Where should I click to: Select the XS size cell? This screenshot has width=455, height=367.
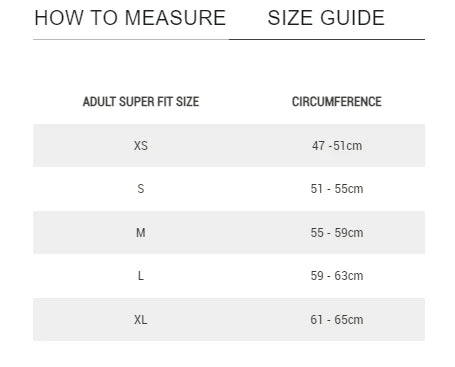141,146
